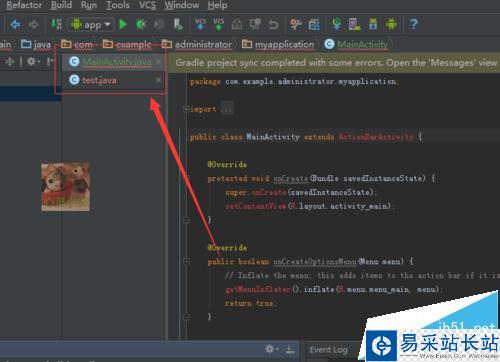Viewport: 500px width, 362px height.
Task: Click first @Override annotation
Action: pyautogui.click(x=227, y=165)
